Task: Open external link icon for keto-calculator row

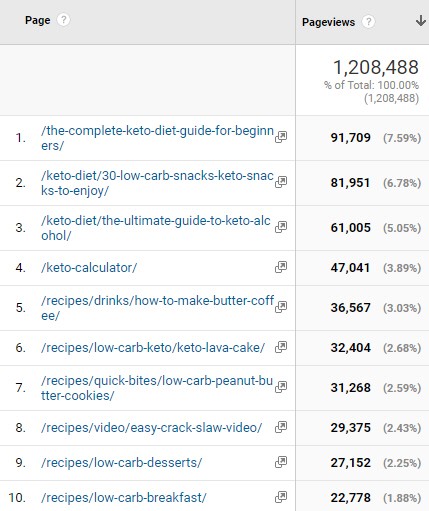Action: [281, 267]
